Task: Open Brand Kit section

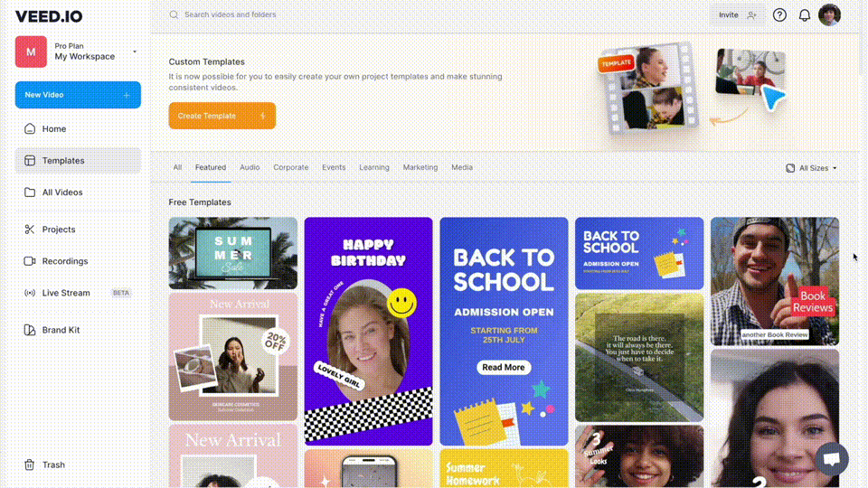Action: pyautogui.click(x=78, y=330)
